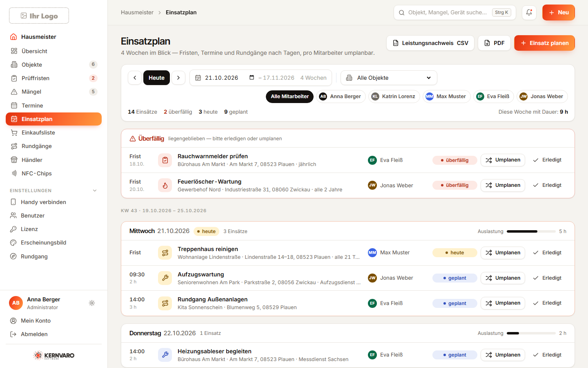Toggle the light/dark theme sun icon
Image resolution: width=588 pixels, height=368 pixels.
(x=92, y=303)
